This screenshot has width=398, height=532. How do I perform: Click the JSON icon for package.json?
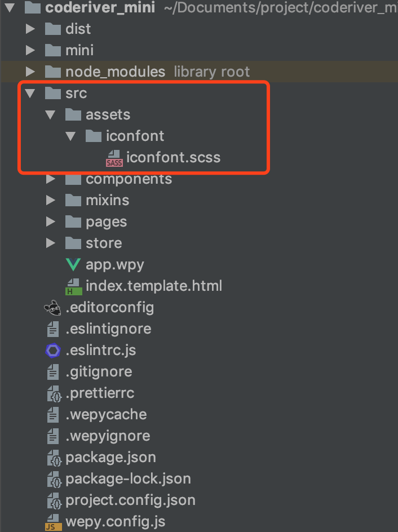click(52, 458)
